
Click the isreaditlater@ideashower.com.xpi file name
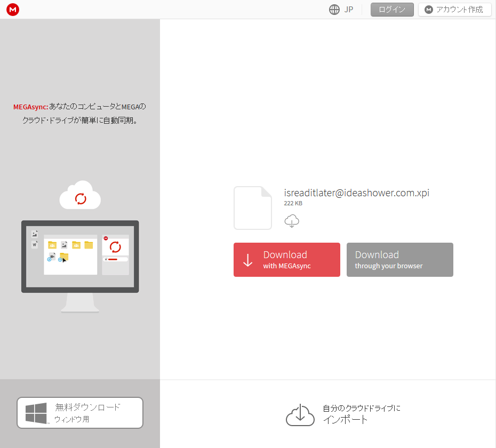pos(356,193)
